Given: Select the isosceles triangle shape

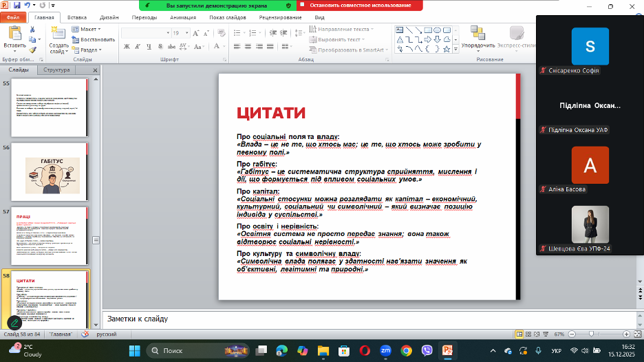Looking at the screenshot, I should pos(399,39).
